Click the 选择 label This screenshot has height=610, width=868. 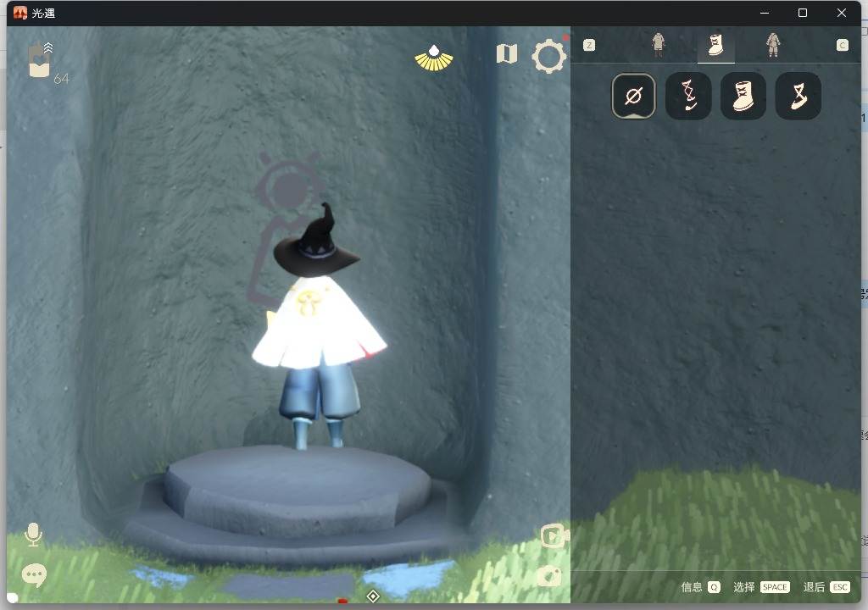pos(744,587)
